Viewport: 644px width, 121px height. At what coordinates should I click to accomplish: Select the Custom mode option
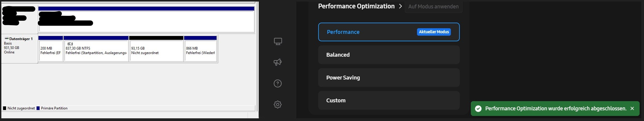[389, 100]
